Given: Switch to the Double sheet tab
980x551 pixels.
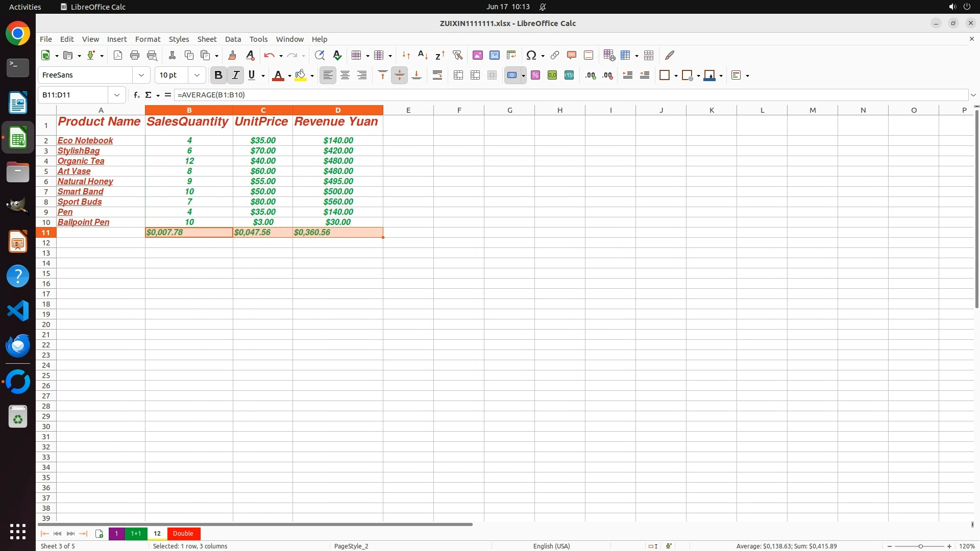Looking at the screenshot, I should [183, 534].
